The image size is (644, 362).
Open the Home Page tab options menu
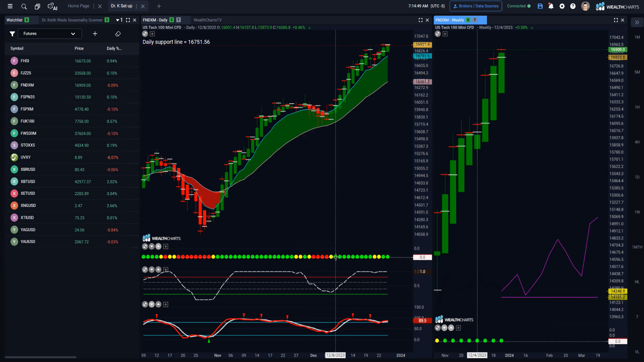tap(94, 6)
